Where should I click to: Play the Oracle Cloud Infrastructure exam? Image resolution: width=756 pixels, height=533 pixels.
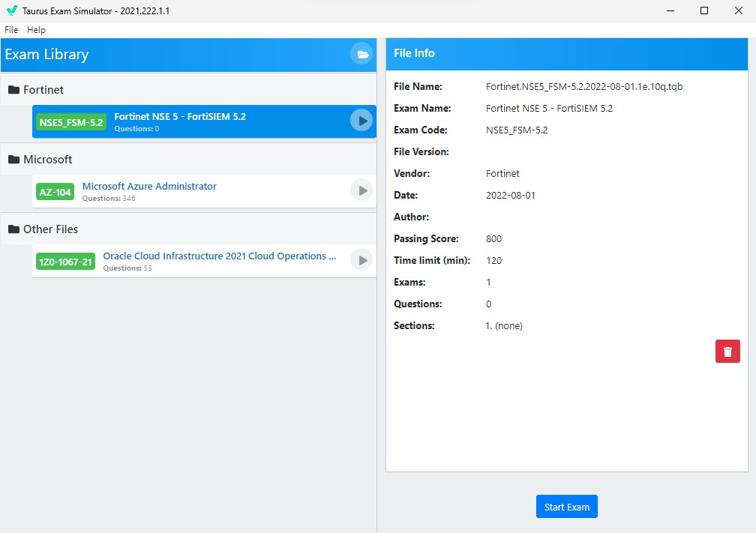[361, 260]
